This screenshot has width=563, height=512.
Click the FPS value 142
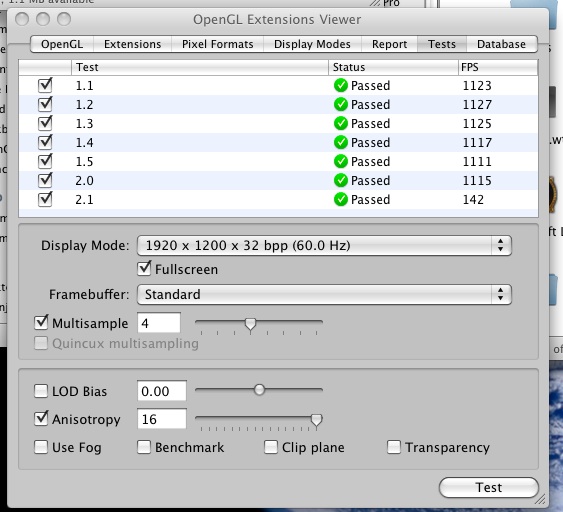(473, 200)
